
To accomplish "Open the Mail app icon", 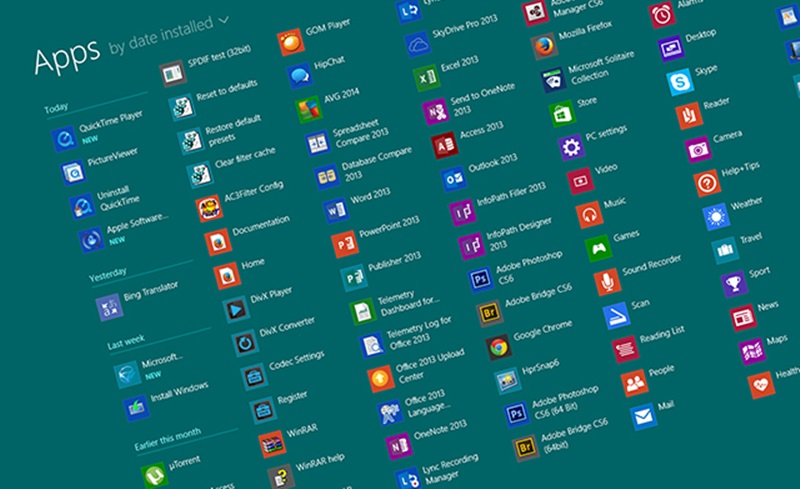I will pyautogui.click(x=643, y=417).
